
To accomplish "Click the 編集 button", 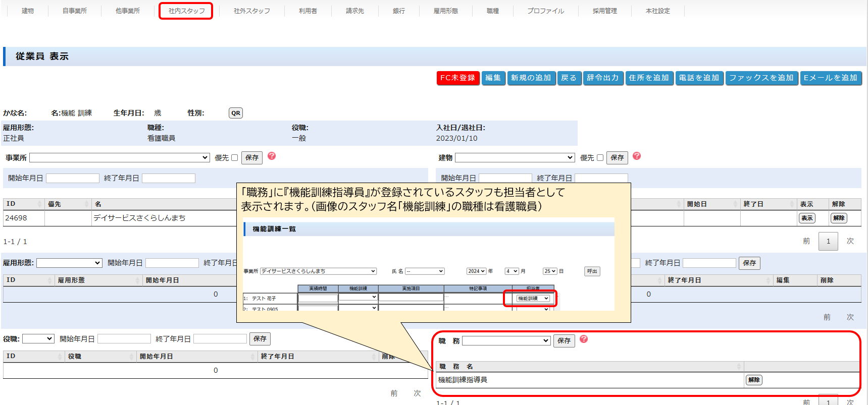I will coord(493,78).
